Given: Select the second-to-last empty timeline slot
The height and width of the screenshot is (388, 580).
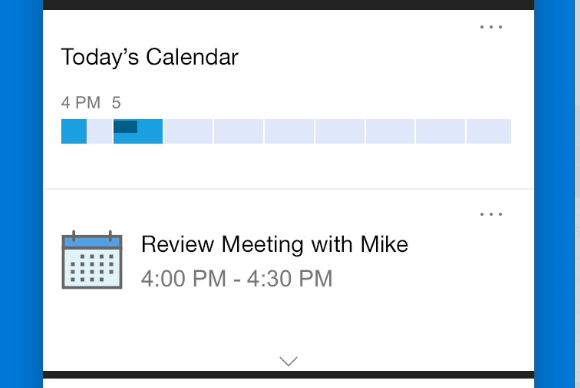Looking at the screenshot, I should coord(441,131).
